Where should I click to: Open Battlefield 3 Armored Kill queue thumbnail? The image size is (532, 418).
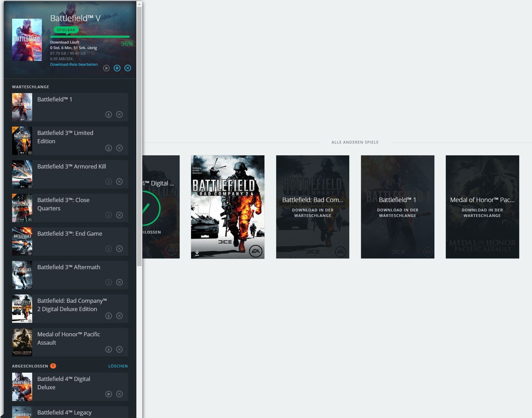pyautogui.click(x=22, y=174)
